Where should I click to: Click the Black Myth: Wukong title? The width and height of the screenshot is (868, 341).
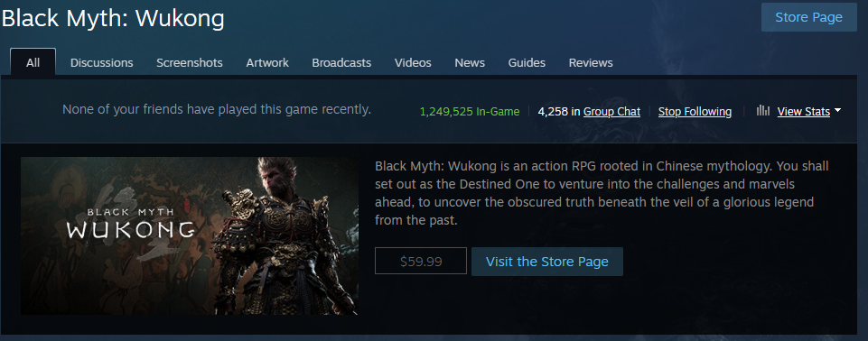pyautogui.click(x=113, y=19)
